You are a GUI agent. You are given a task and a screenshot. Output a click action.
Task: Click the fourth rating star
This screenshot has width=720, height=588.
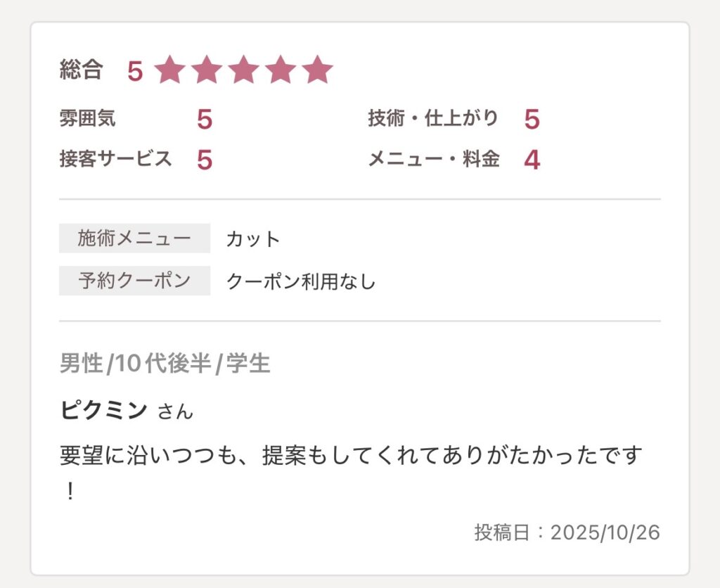click(x=281, y=70)
